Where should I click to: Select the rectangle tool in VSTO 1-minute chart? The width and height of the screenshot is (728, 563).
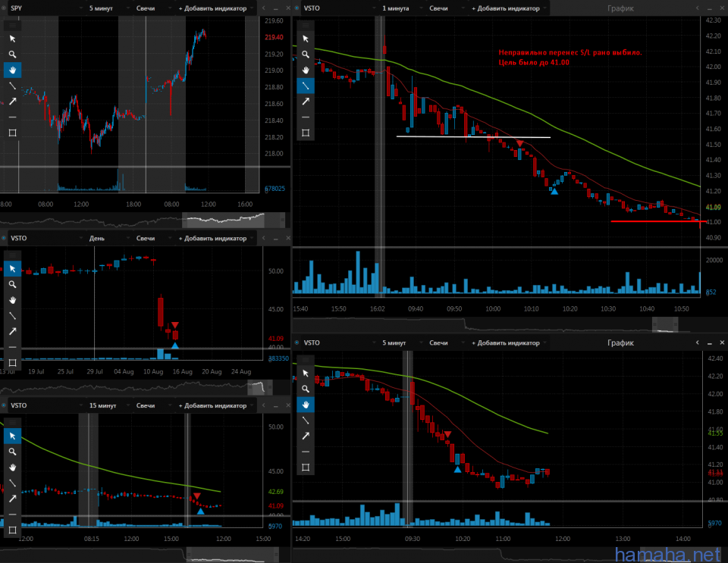pos(306,133)
